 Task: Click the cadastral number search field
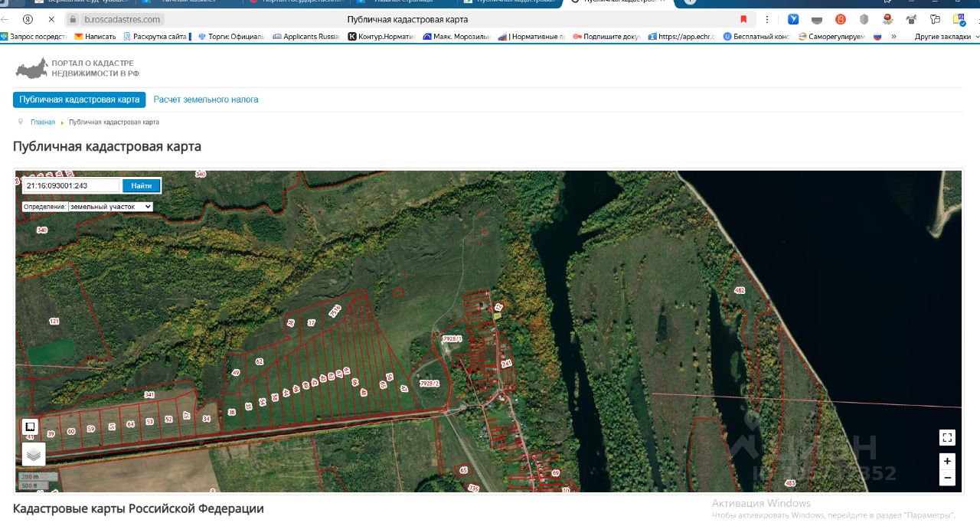[71, 185]
